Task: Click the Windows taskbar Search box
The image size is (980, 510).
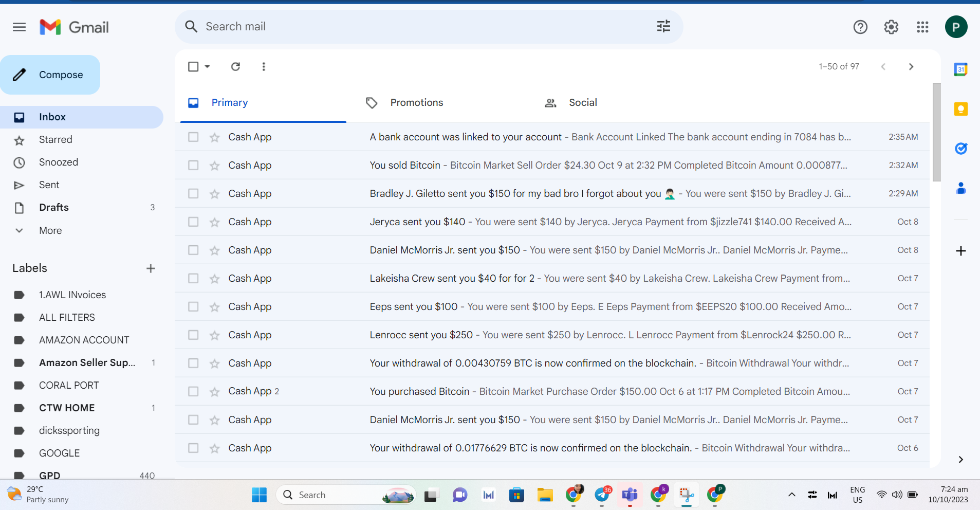Action: click(x=346, y=495)
